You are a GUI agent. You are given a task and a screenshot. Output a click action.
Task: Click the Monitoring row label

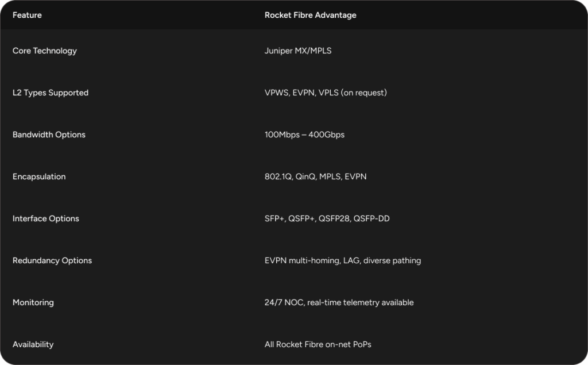(33, 302)
